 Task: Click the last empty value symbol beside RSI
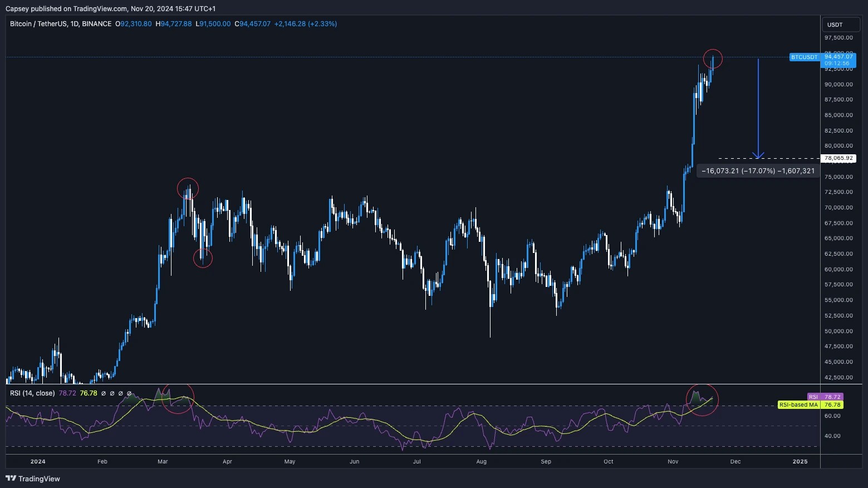(x=129, y=393)
